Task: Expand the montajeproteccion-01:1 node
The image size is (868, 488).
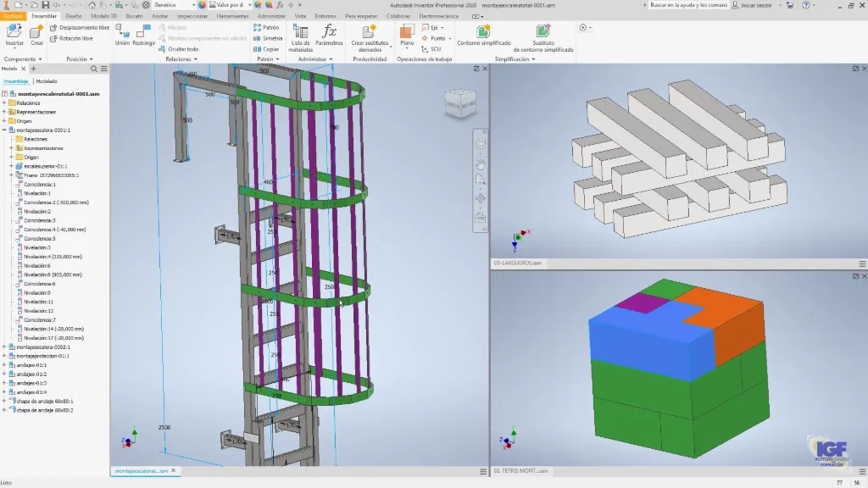Action: click(x=4, y=356)
